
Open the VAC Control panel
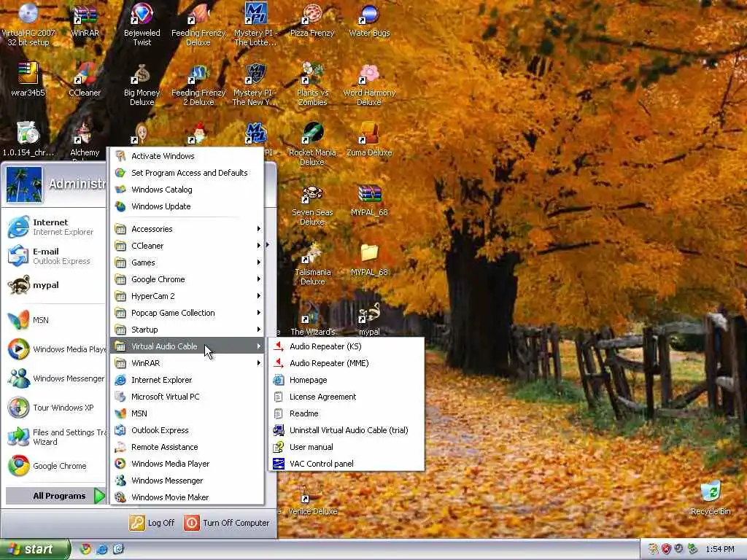pos(346,464)
